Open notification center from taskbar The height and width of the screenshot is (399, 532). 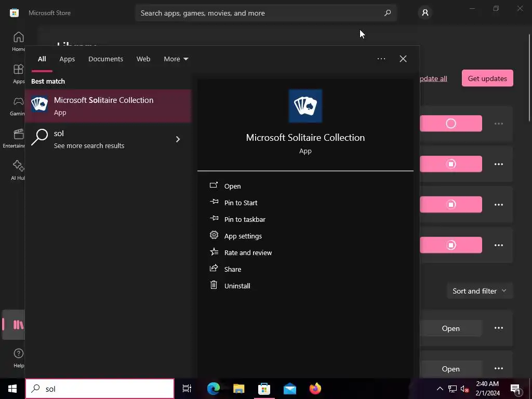coord(516,389)
